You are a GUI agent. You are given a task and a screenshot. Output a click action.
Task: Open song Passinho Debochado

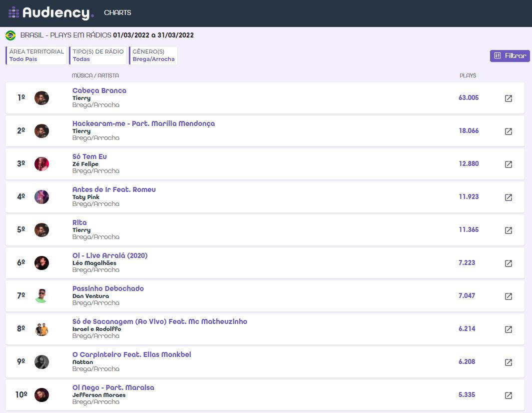[108, 288]
